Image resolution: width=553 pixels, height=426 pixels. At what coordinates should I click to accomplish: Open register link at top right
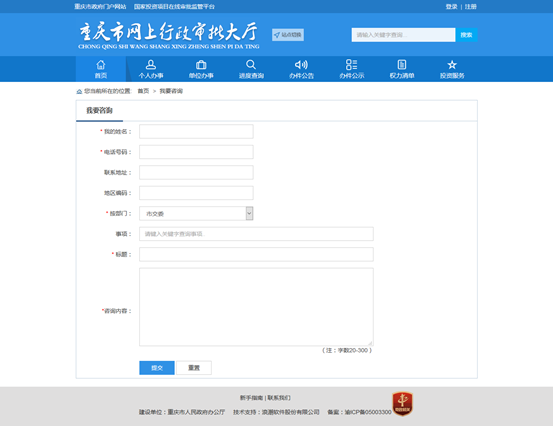click(470, 7)
